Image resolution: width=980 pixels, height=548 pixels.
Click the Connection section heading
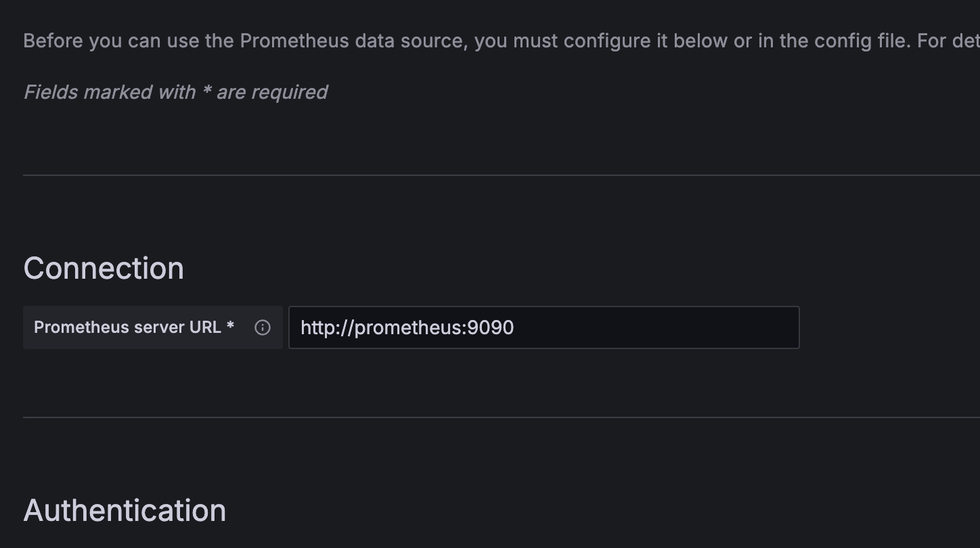click(104, 269)
